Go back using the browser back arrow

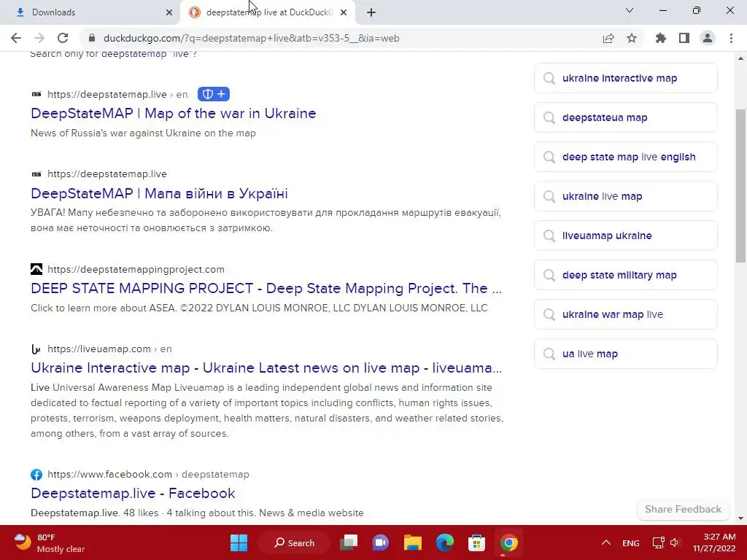tap(16, 38)
